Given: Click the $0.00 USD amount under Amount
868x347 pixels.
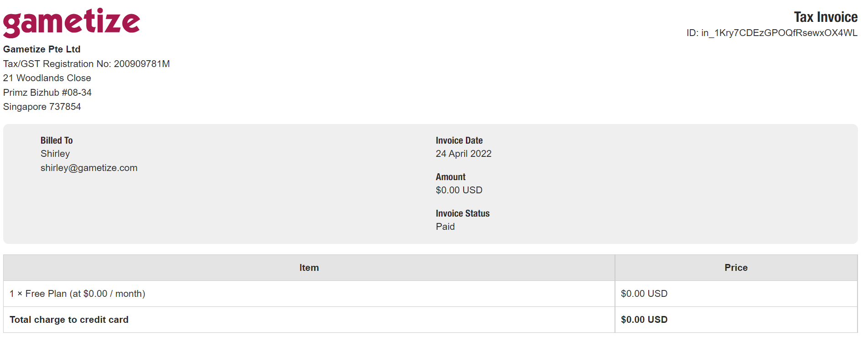Looking at the screenshot, I should pyautogui.click(x=459, y=190).
